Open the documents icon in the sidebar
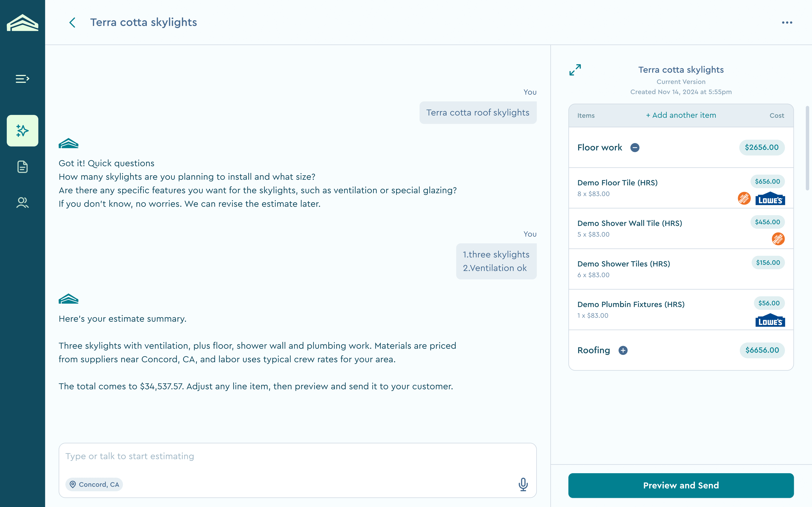 pos(22,167)
